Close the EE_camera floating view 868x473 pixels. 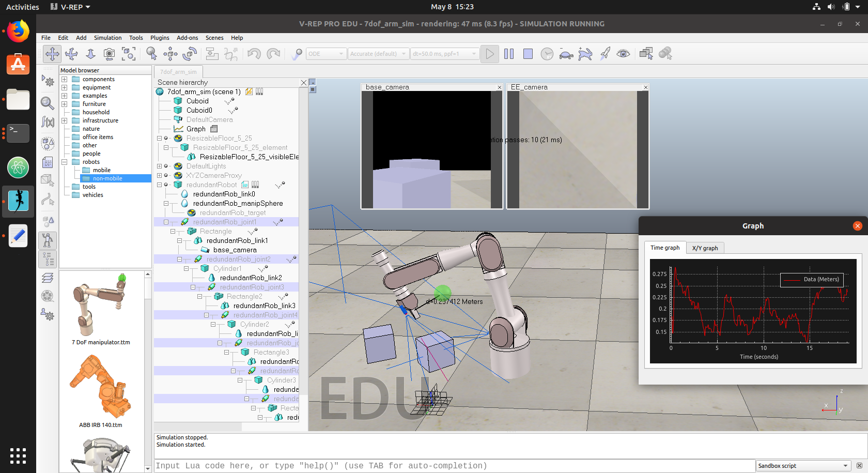point(645,87)
